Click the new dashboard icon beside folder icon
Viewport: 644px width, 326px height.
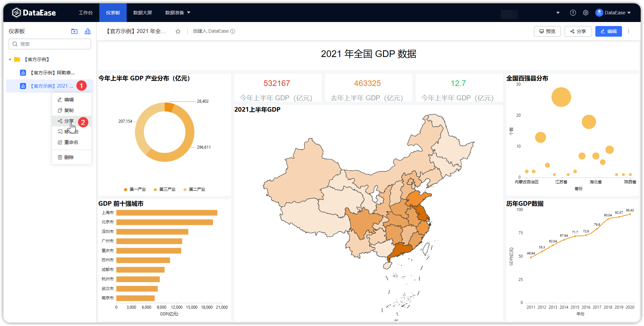coord(87,31)
